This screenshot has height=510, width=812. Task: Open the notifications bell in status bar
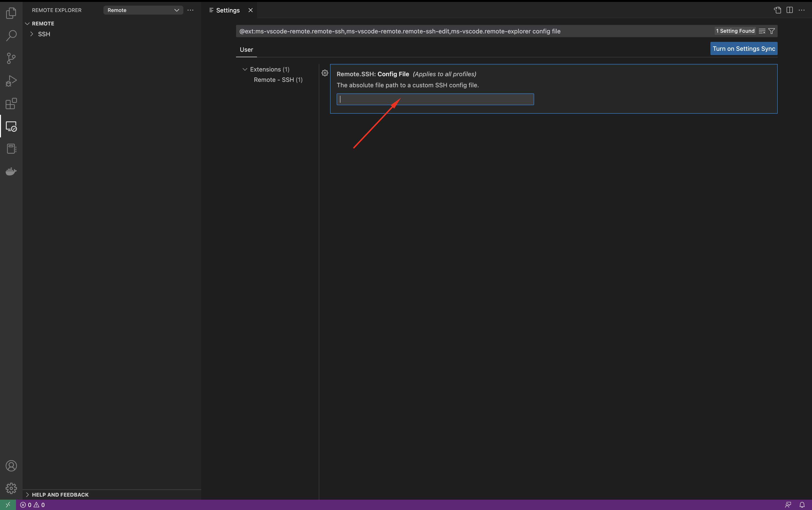tap(802, 505)
